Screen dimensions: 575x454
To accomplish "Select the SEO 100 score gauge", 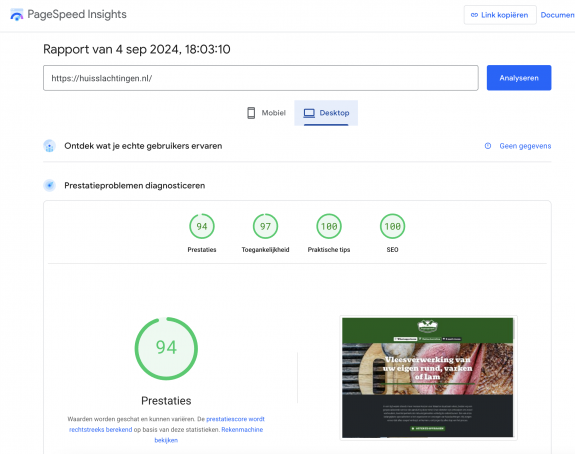I will click(x=392, y=226).
